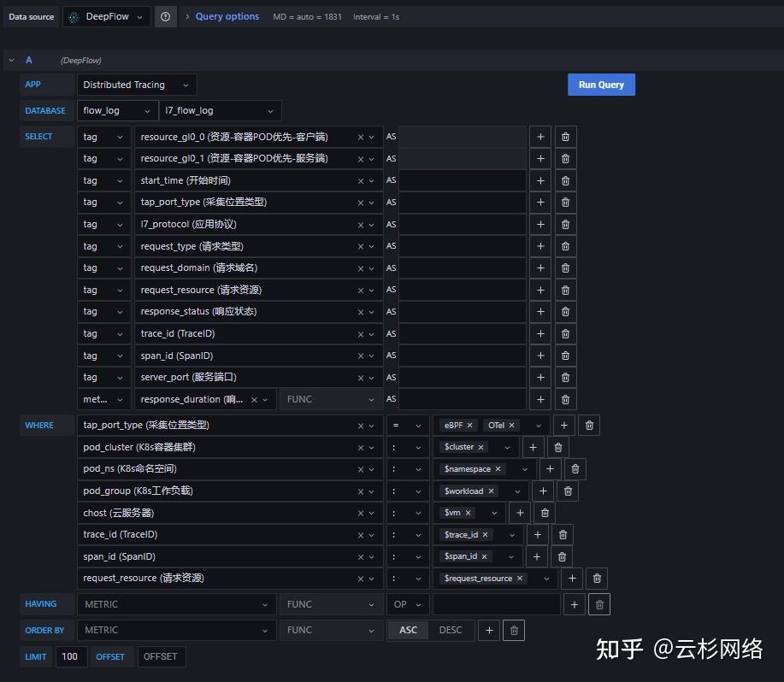Open the datasource help question-mark icon
784x682 pixels.
pyautogui.click(x=165, y=15)
